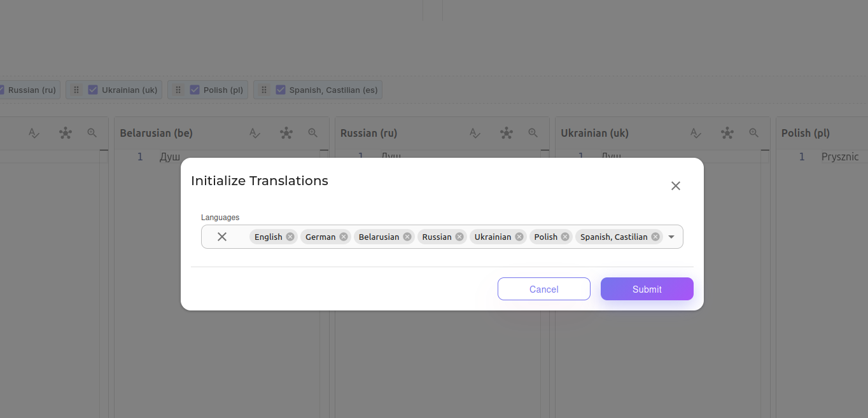Screen dimensions: 868x418
Task: Search in the Russian (ru) column
Action: pos(533,133)
